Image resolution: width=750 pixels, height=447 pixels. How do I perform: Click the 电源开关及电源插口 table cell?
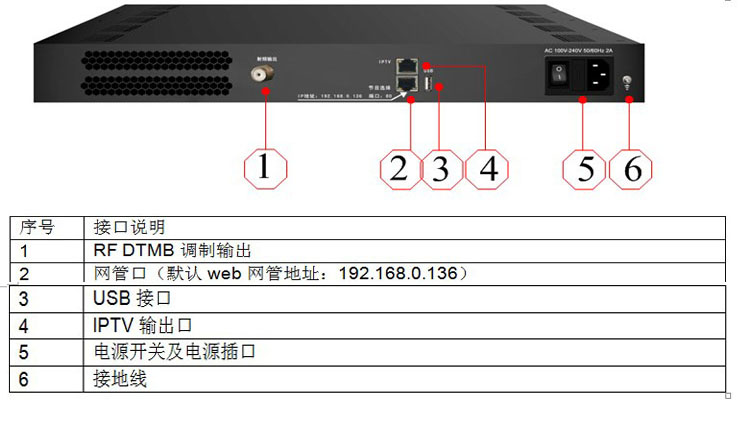(405, 353)
